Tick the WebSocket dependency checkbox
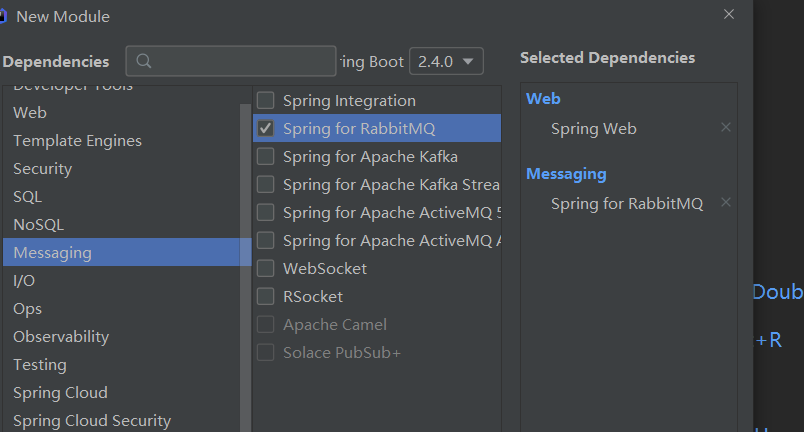This screenshot has width=804, height=432. (x=266, y=268)
